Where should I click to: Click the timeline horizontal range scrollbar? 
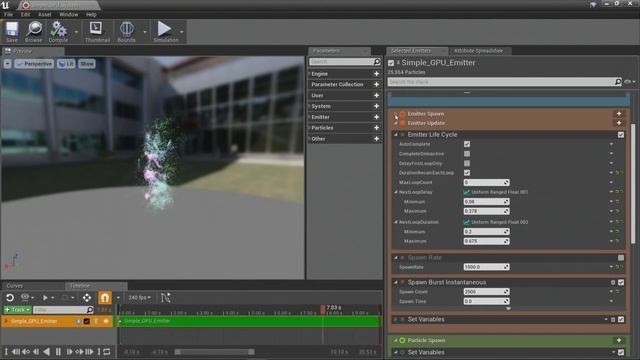215,352
